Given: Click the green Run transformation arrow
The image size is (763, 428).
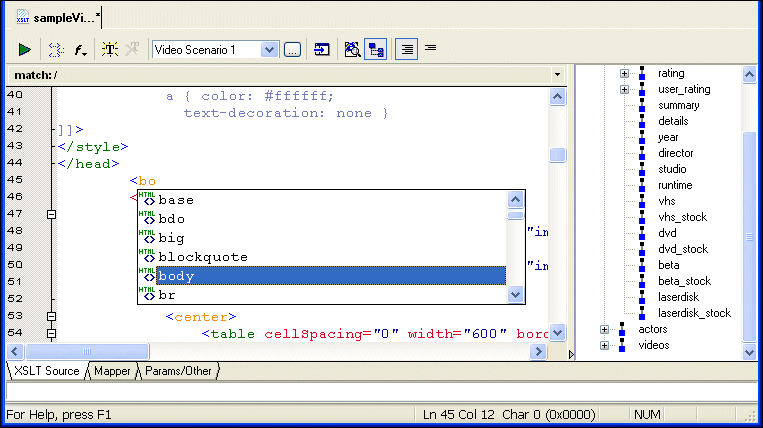Looking at the screenshot, I should click(25, 49).
